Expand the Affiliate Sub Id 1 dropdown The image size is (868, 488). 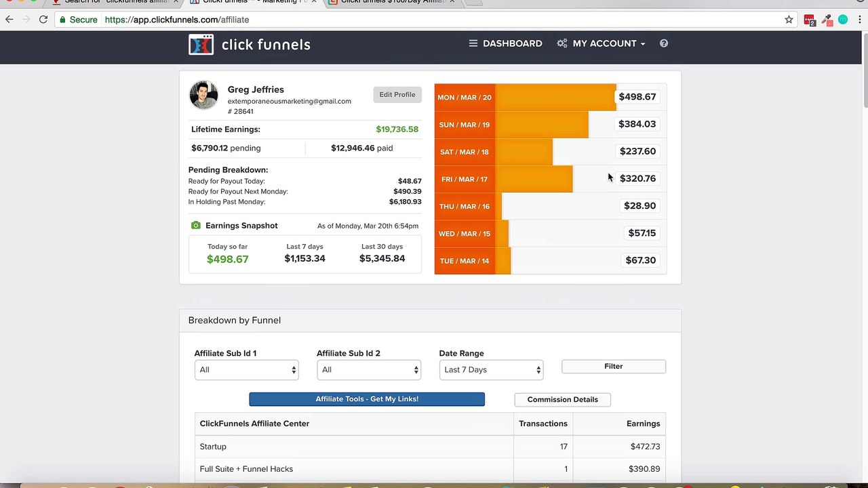click(246, 370)
